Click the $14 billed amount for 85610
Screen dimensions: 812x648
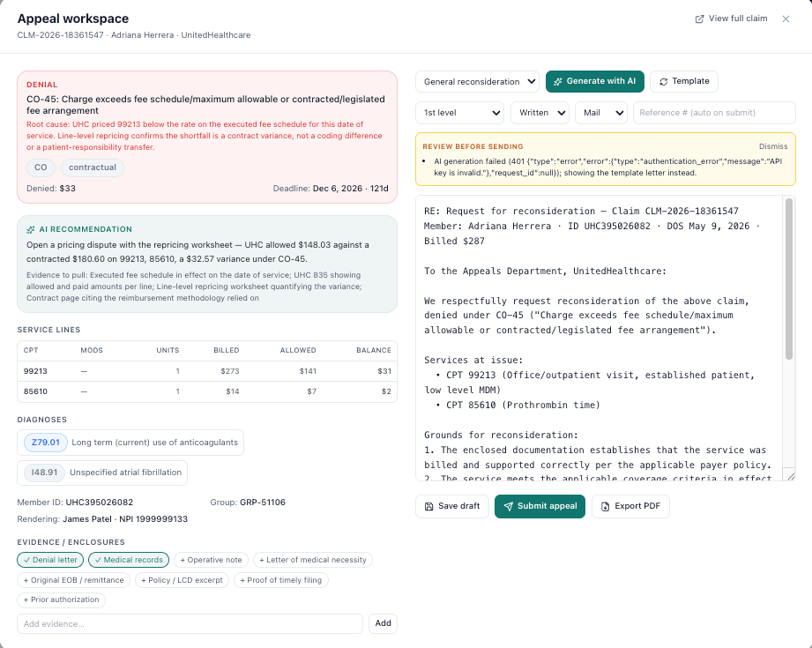[x=232, y=391]
